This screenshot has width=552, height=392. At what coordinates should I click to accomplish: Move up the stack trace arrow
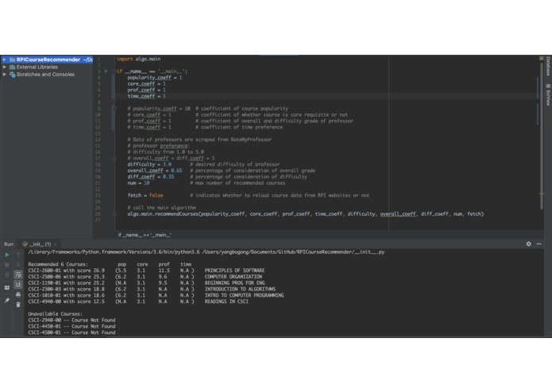[18, 255]
